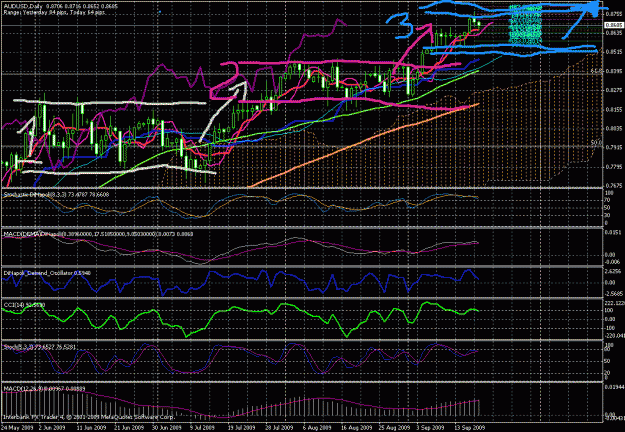
Task: Click the highlighted current price tag 0.8685
Action: [x=613, y=25]
